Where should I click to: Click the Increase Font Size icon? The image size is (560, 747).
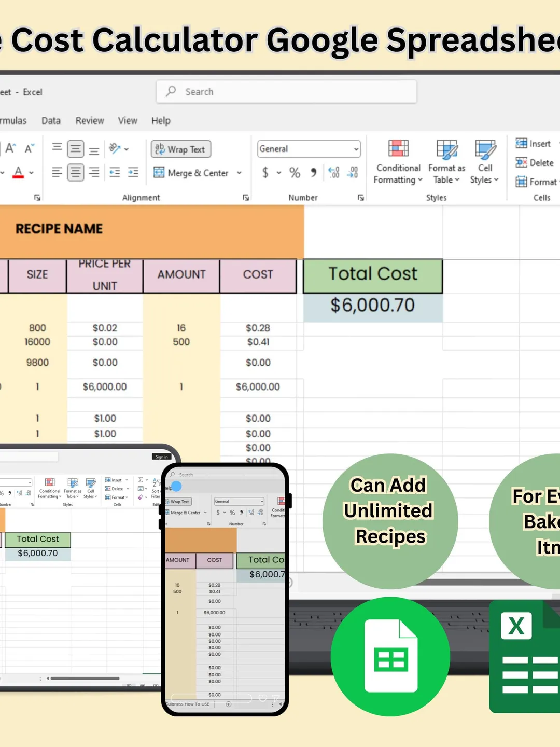(x=10, y=148)
